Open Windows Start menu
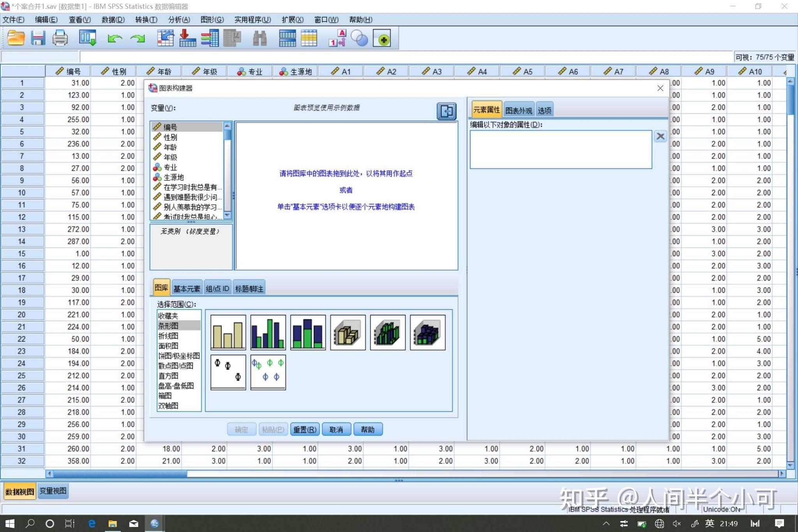 click(x=10, y=523)
